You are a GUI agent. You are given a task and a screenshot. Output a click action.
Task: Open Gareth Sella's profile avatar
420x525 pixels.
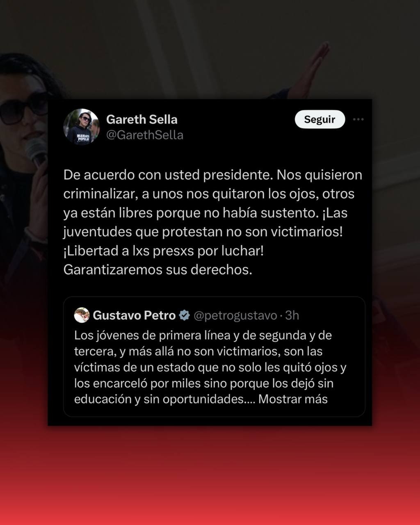tap(81, 127)
